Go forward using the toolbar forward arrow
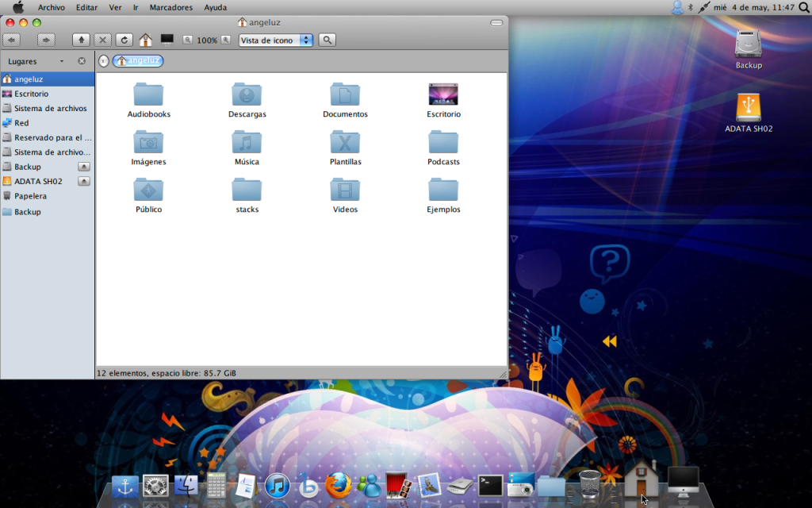This screenshot has height=508, width=812. pos(46,40)
